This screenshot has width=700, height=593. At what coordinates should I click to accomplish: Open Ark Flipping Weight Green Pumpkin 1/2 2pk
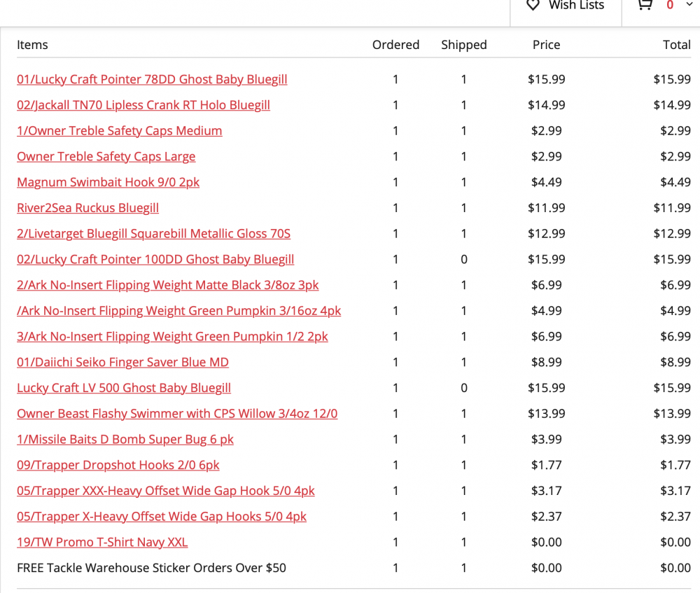172,337
